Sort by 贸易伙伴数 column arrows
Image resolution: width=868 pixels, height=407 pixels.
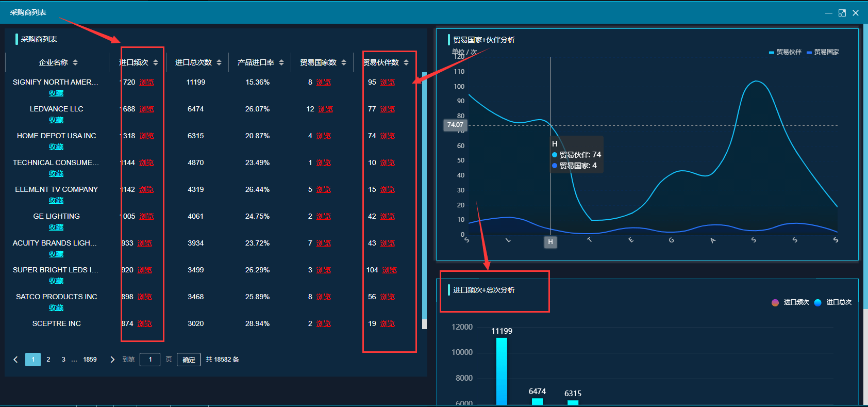(406, 62)
